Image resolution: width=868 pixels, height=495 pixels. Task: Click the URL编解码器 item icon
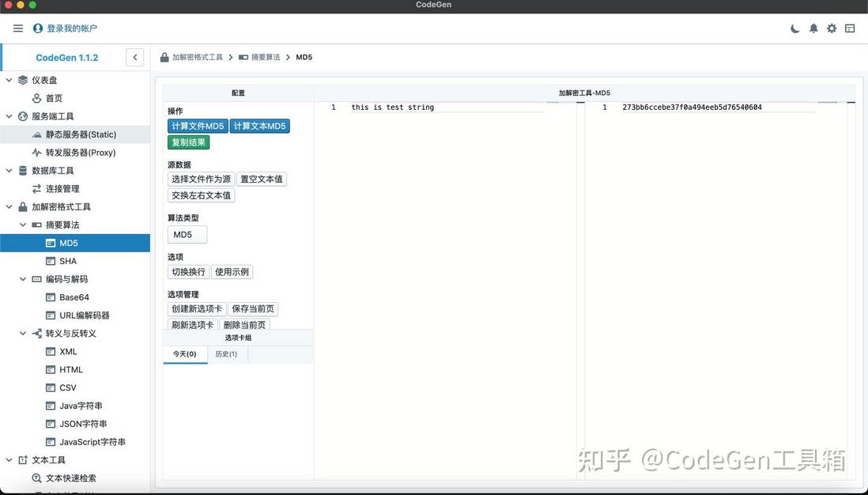[51, 315]
